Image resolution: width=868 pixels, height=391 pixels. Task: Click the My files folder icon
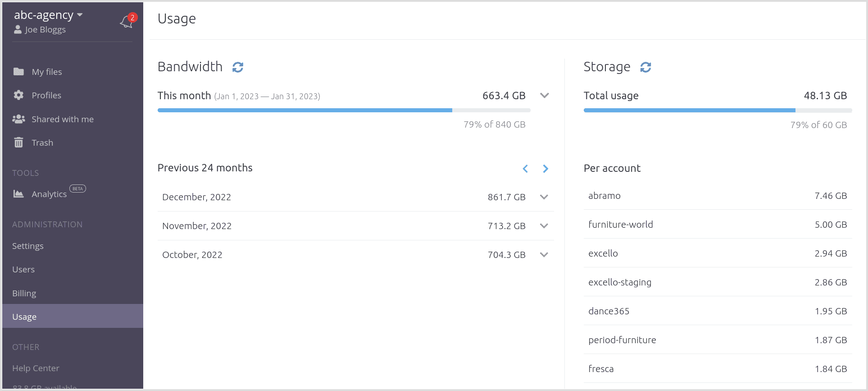[18, 72]
